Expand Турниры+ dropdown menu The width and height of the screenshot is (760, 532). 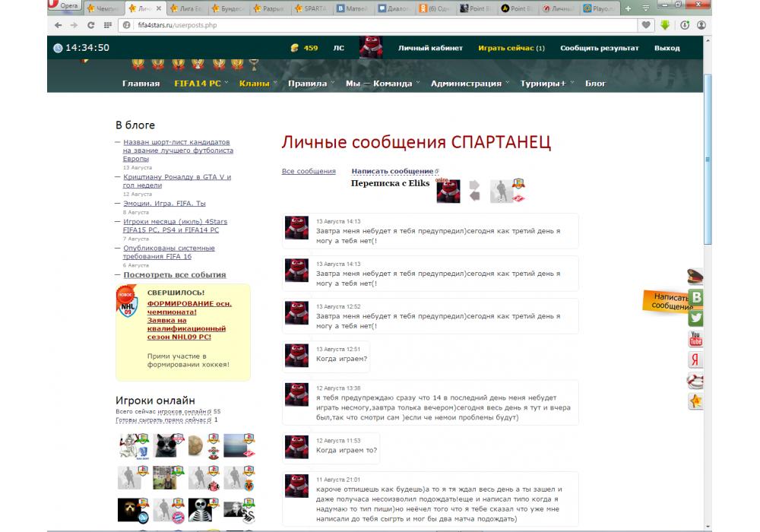pos(546,84)
